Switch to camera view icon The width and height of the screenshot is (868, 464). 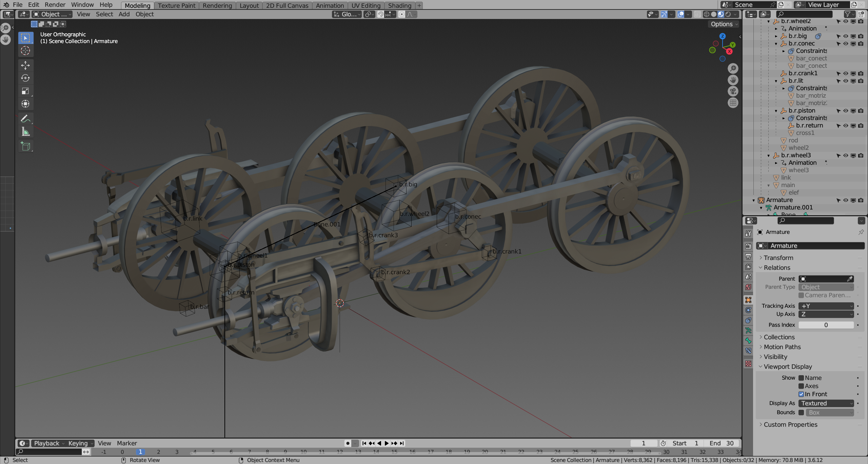733,91
